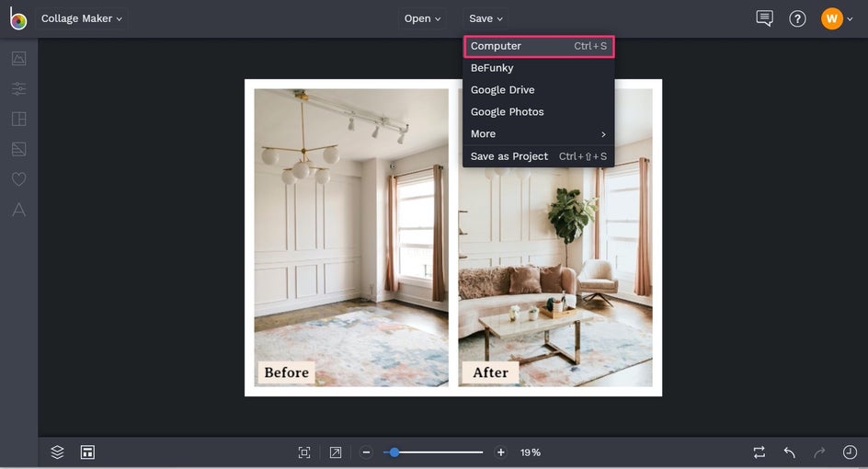
Task: Open the Graphics heart sidebar tool
Action: point(18,178)
